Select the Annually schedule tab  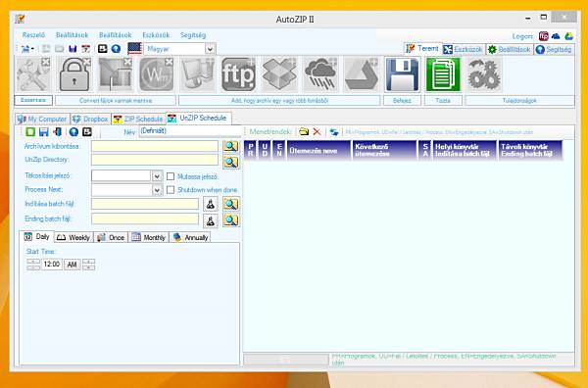190,237
